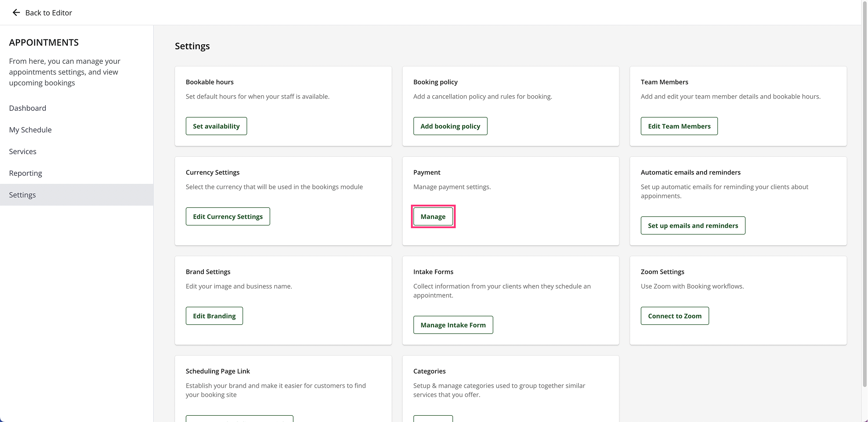The width and height of the screenshot is (868, 422).
Task: Click the Booking policy card title
Action: coord(435,82)
